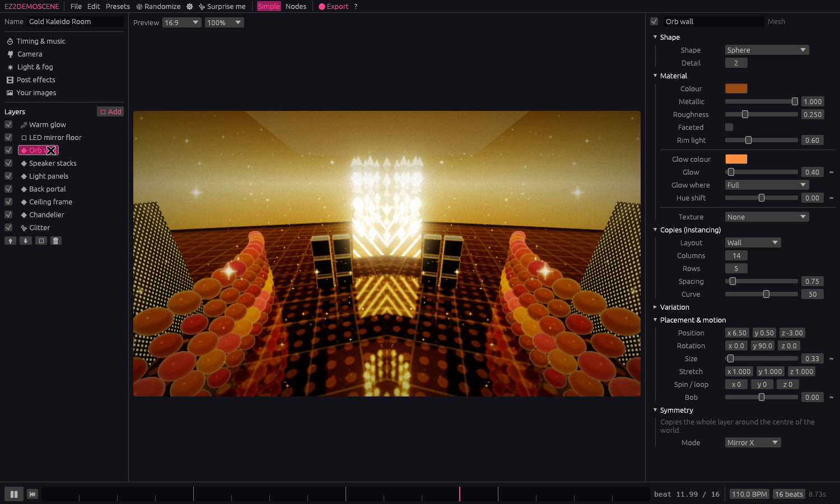Click the Surprise me button

[222, 7]
